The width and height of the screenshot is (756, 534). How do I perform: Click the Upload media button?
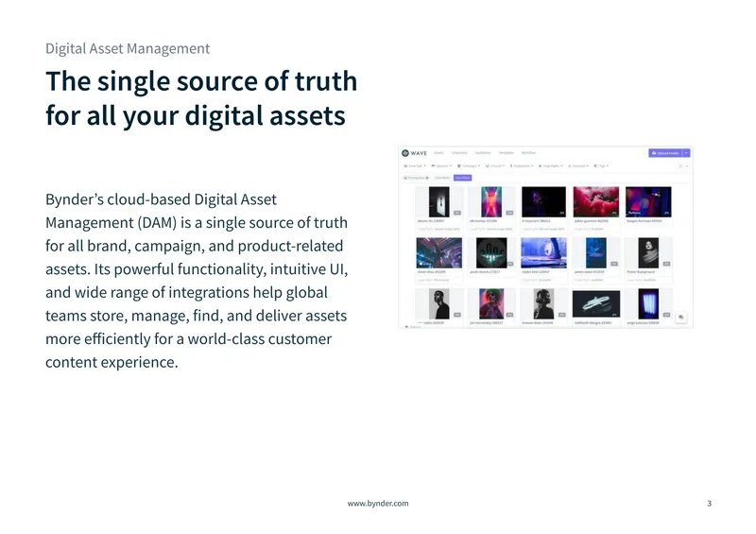click(666, 153)
